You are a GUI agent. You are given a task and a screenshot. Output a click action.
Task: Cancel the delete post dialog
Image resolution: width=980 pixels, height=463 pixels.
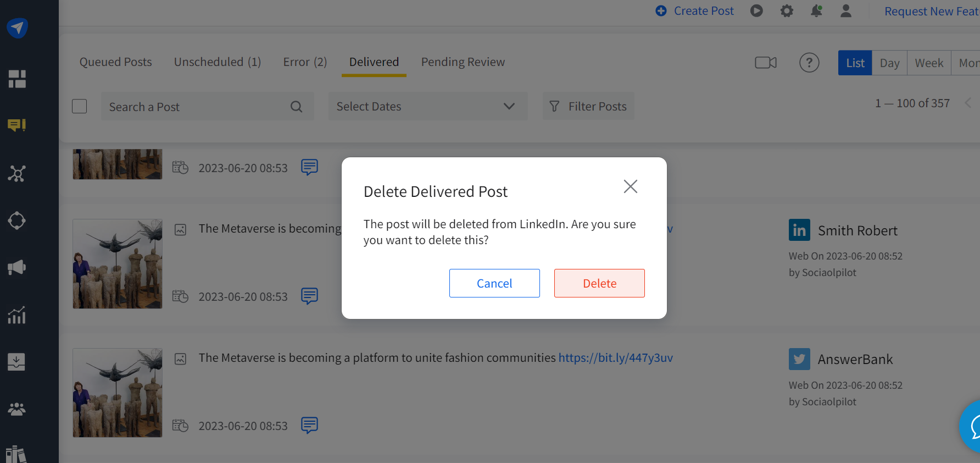click(494, 283)
